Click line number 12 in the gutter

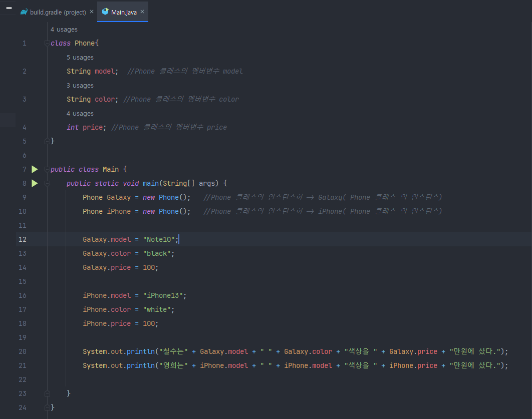coord(23,239)
